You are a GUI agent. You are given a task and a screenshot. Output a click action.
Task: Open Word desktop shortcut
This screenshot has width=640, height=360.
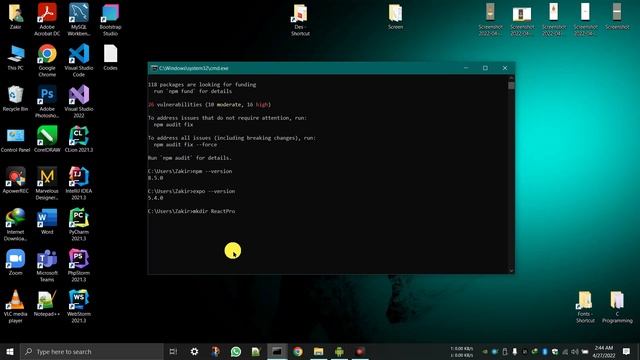[47, 221]
